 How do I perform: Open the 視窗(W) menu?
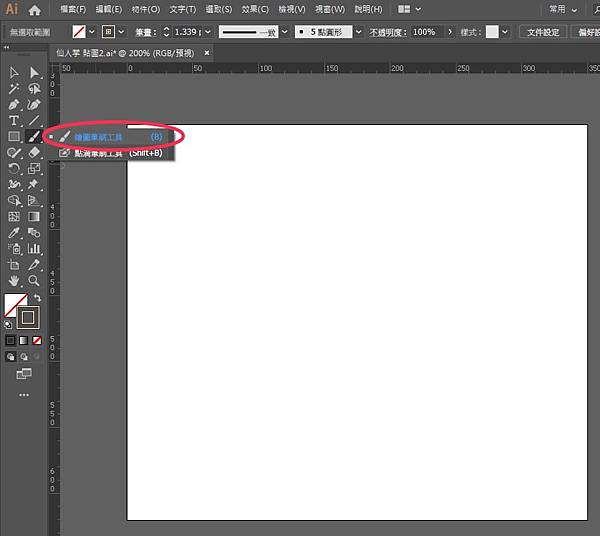pos(329,9)
